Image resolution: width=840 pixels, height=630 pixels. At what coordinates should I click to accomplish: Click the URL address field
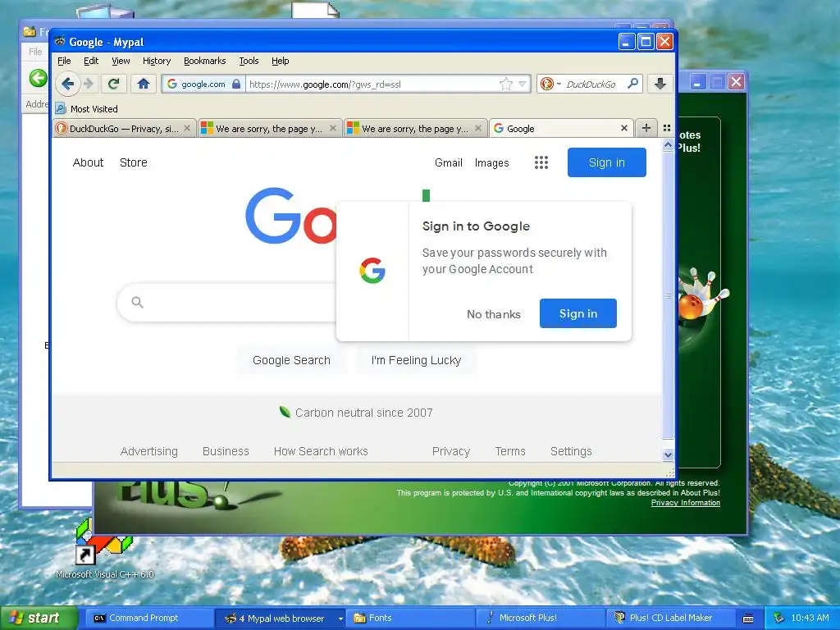[x=372, y=84]
